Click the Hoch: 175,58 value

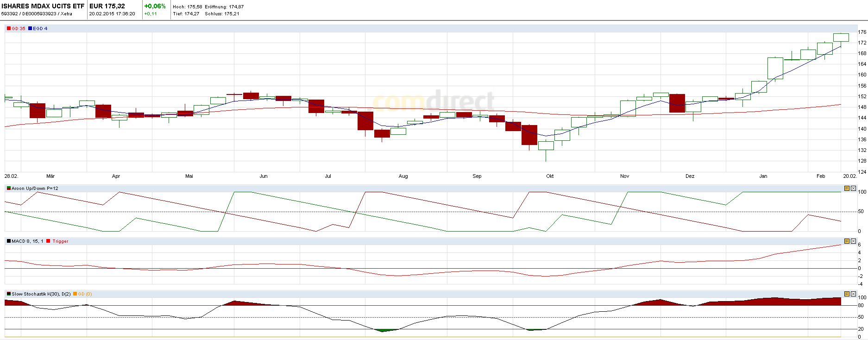[x=187, y=7]
